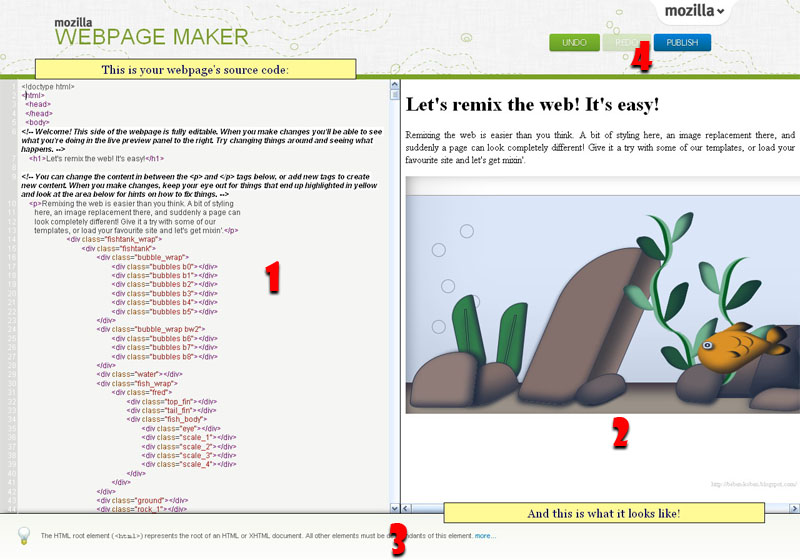Screen dimensions: 800x560
Task: Click code editor scrollbar down arrow
Action: click(x=394, y=508)
